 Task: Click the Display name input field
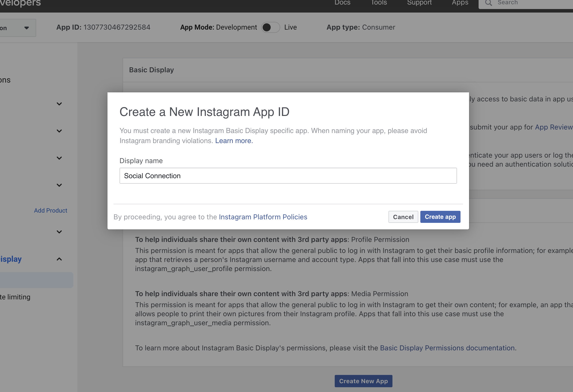point(288,176)
